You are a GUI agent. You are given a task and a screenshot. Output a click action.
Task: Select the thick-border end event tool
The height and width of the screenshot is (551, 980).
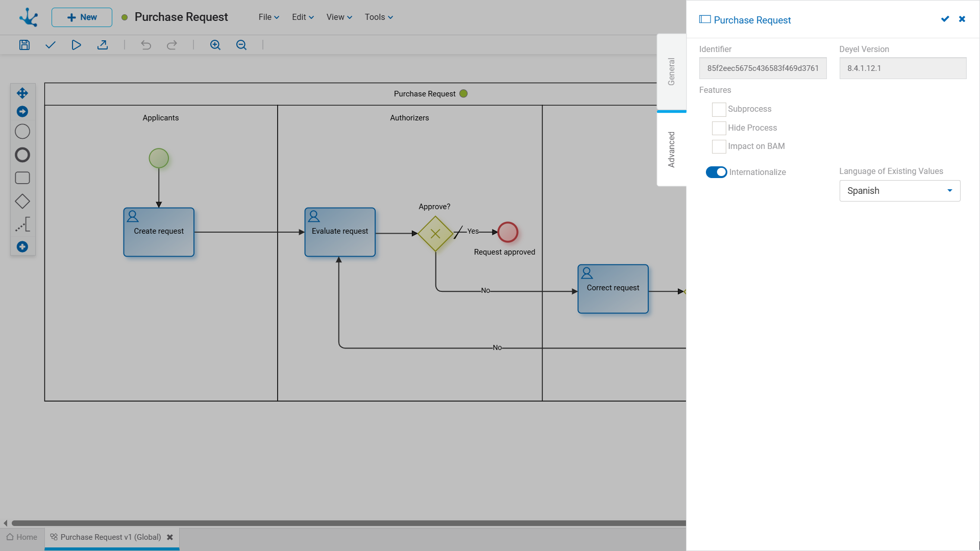tap(22, 155)
